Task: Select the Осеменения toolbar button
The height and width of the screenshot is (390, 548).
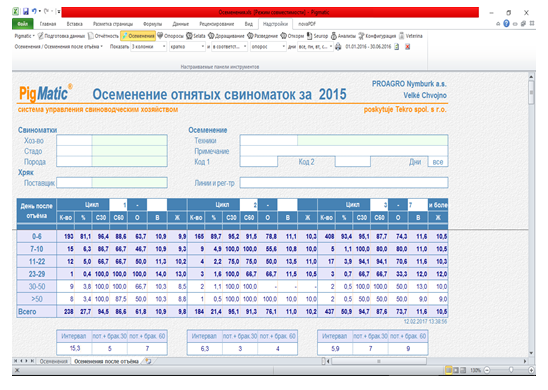Action: pyautogui.click(x=138, y=36)
